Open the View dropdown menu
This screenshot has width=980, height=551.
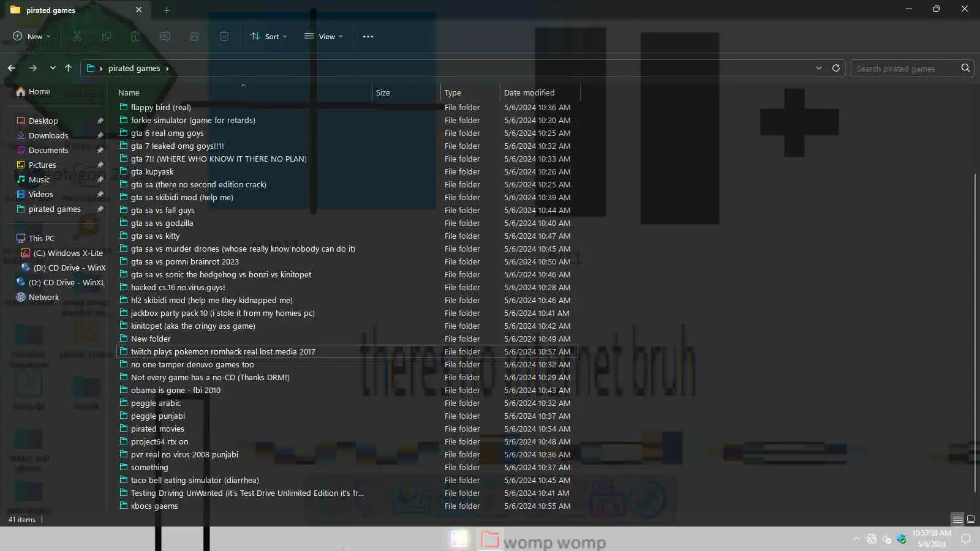(323, 37)
